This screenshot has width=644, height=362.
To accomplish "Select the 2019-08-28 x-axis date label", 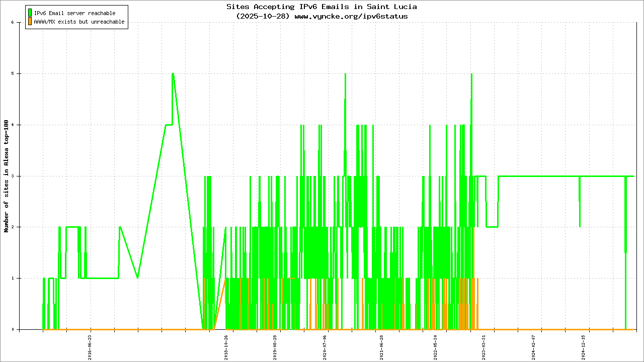I will click(x=275, y=347).
